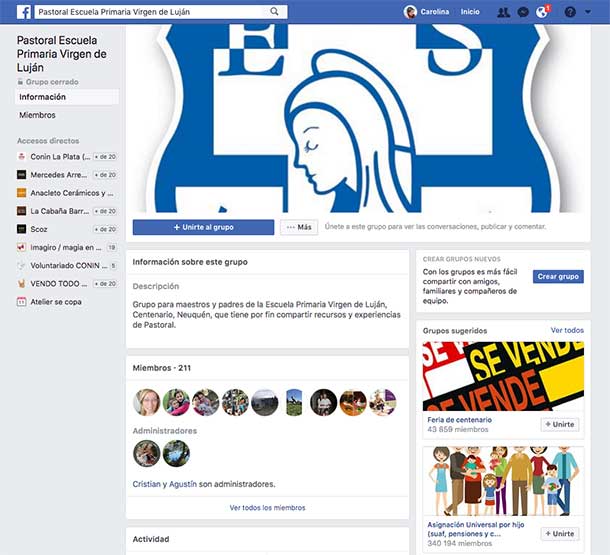Click the Facebook logo icon
Image resolution: width=610 pixels, height=555 pixels.
24,12
